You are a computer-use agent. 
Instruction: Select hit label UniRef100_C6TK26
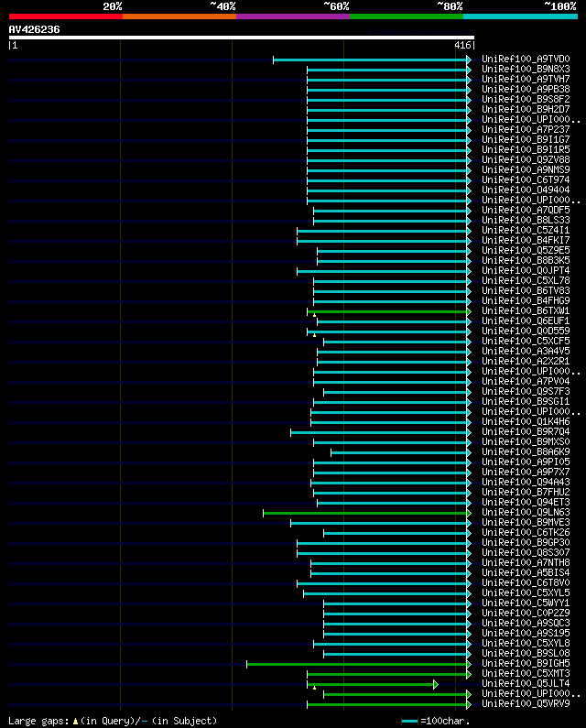point(526,533)
